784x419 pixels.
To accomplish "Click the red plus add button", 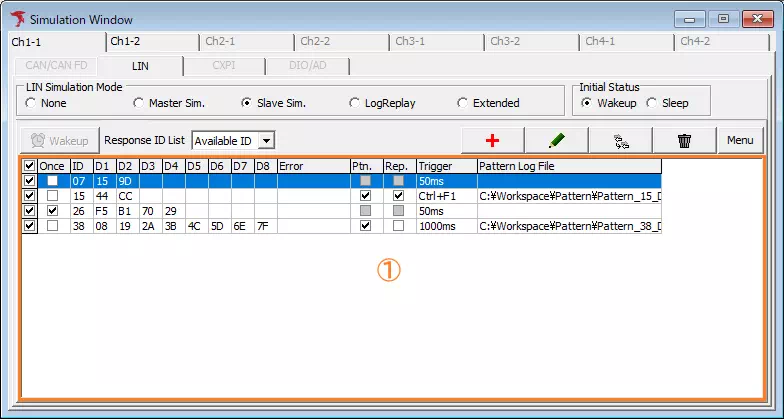I will [490, 141].
